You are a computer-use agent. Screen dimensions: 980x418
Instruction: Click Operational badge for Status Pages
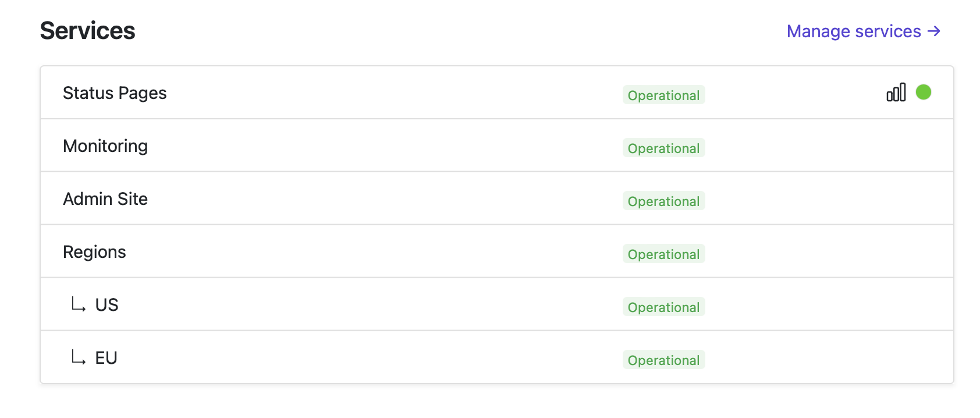click(x=663, y=95)
